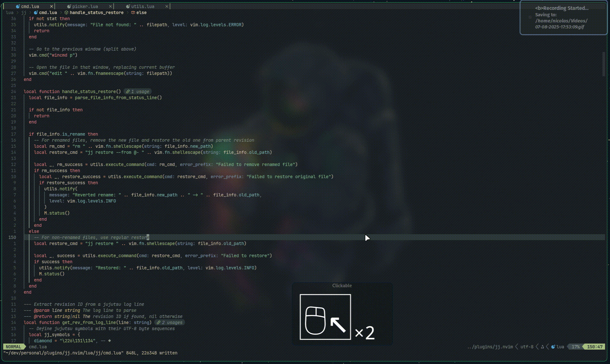Click the Lua icon on picker.lua tab
610x364 pixels.
coord(69,6)
